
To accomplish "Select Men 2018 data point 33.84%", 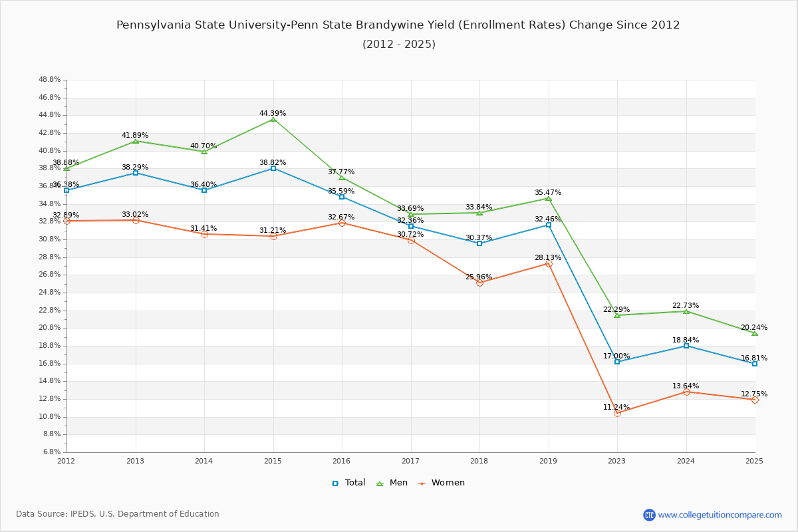I will click(479, 213).
